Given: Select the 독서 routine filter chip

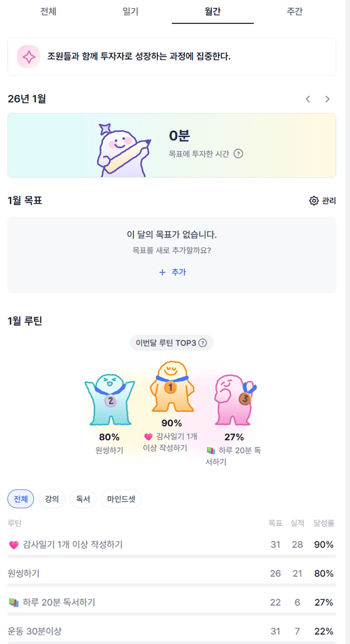Looking at the screenshot, I should point(83,499).
